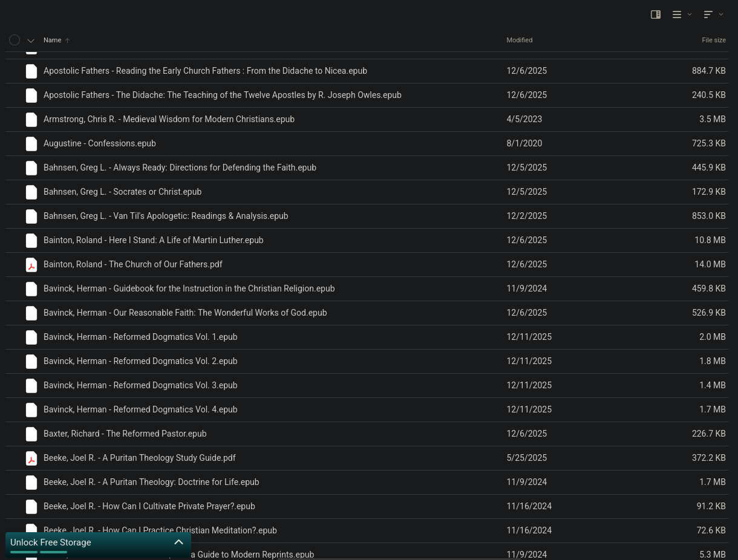
Task: Open the sort options dropdown chevron
Action: (721, 15)
